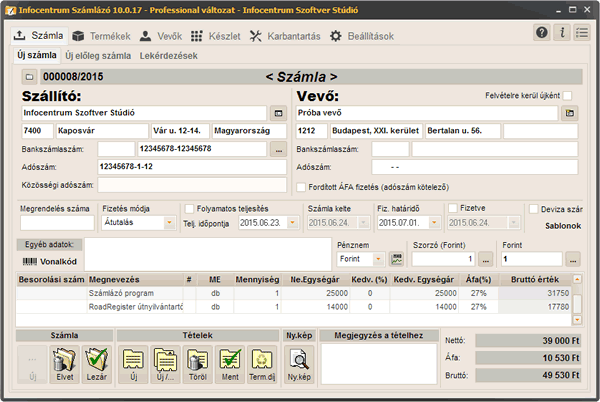Click the Töröl delete item icon
Viewport: 600px width, 402px height.
click(198, 363)
